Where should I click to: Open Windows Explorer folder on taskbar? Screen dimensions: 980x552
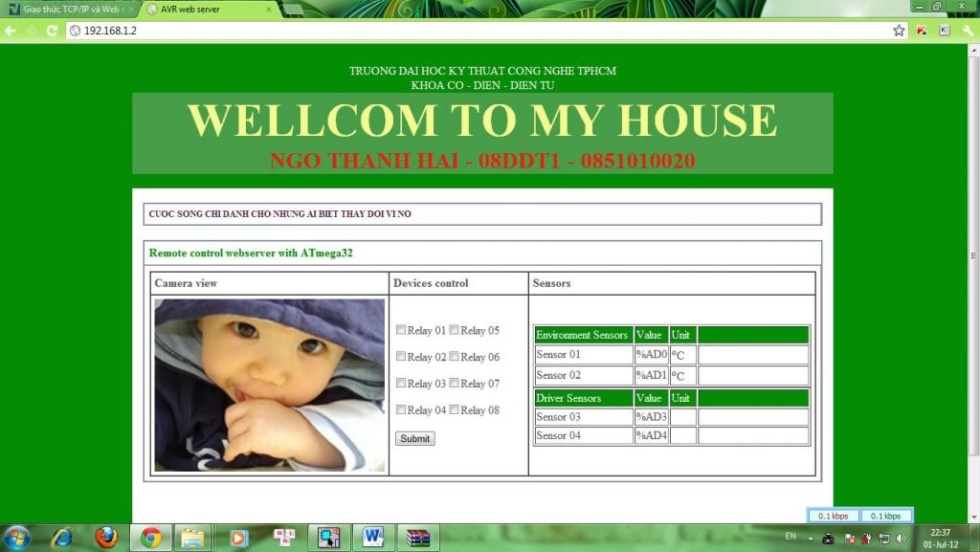193,538
